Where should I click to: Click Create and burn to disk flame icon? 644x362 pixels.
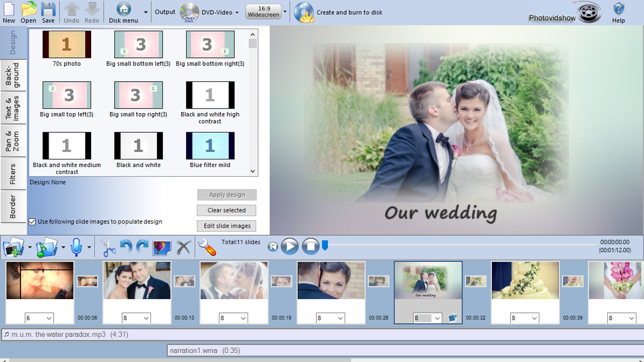click(303, 12)
